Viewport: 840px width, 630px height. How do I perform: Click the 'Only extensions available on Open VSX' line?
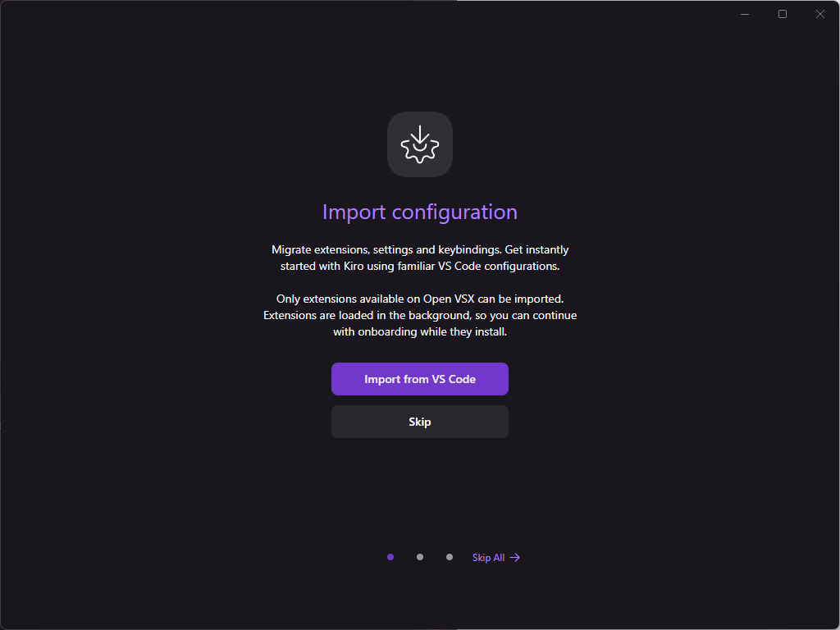(x=420, y=299)
